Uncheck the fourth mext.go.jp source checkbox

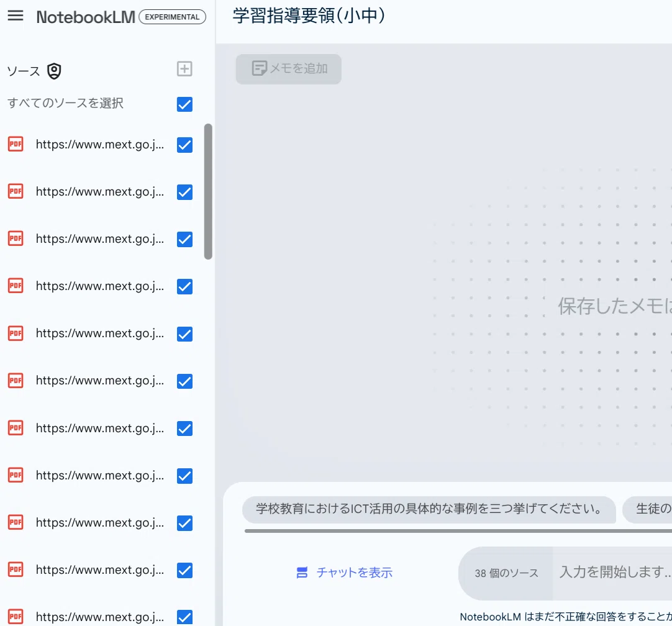[184, 286]
